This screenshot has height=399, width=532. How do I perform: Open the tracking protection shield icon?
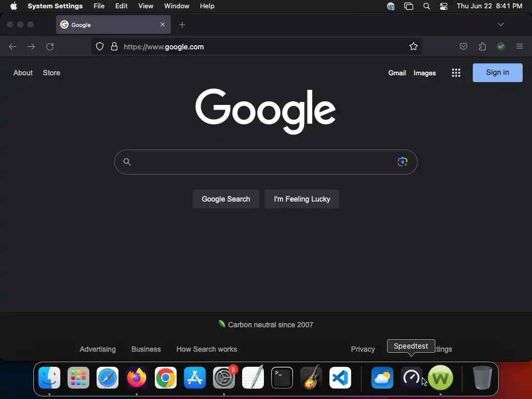[99, 46]
